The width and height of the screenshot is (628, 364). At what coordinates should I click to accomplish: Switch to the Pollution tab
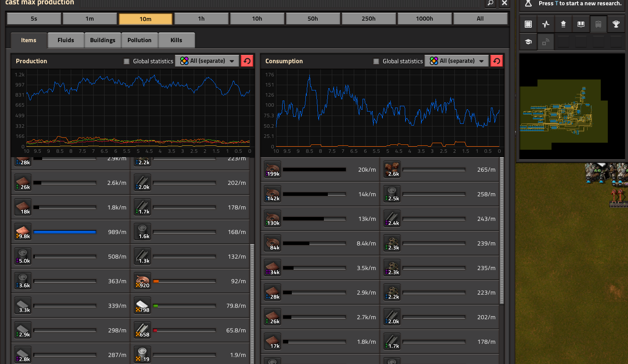140,40
